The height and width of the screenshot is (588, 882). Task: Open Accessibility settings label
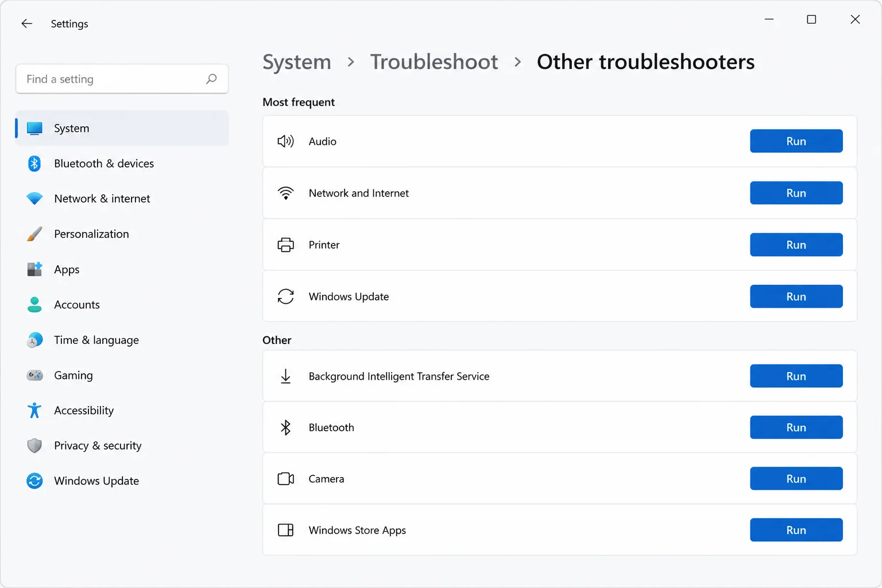(84, 410)
